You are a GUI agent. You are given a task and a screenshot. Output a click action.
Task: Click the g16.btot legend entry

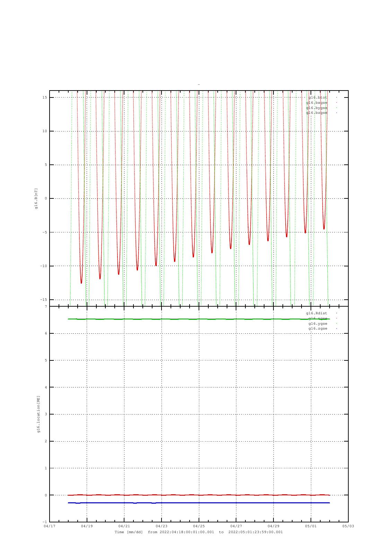click(318, 97)
